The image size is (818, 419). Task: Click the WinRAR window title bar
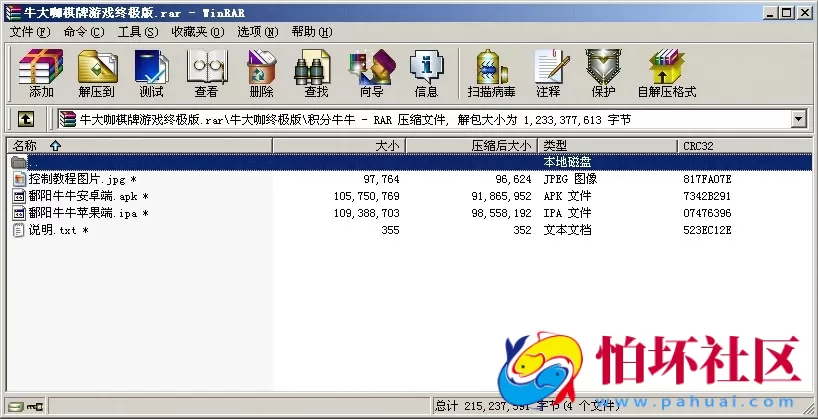409,13
